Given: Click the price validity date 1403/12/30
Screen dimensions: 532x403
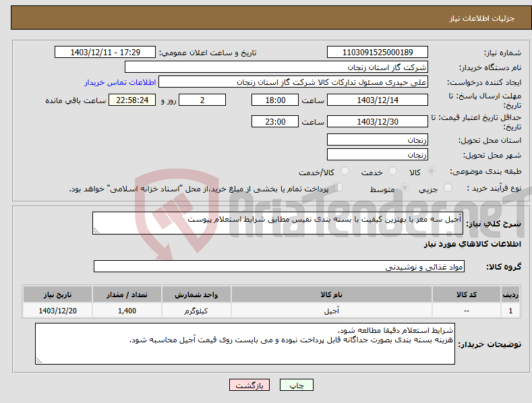Looking at the screenshot, I should click(378, 121).
